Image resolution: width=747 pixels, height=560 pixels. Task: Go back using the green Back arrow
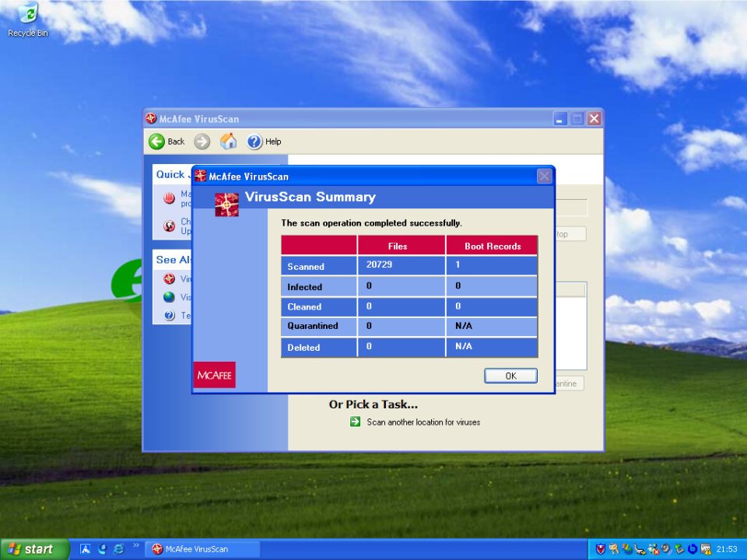167,142
